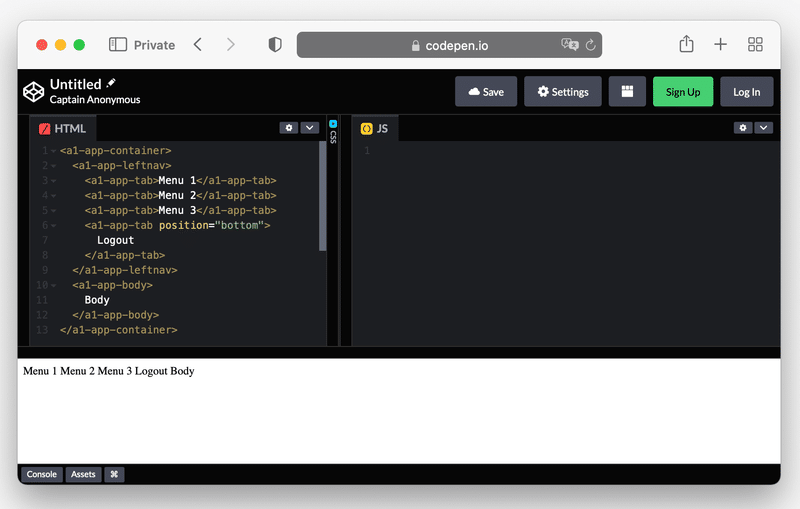Click the Log In button

point(746,92)
